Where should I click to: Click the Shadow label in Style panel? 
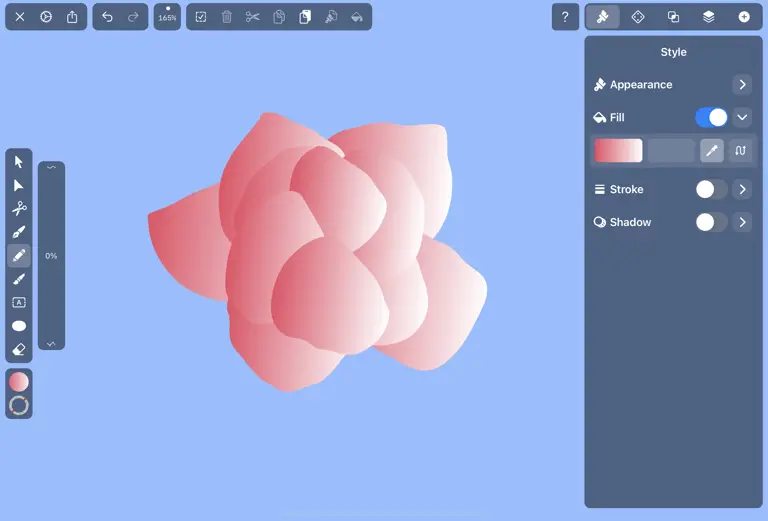[630, 222]
